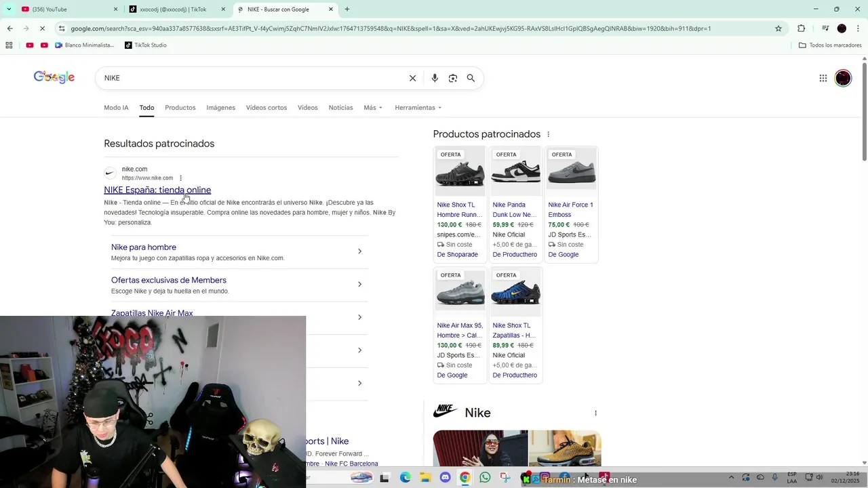Open options for nike.com sponsored result

180,178
